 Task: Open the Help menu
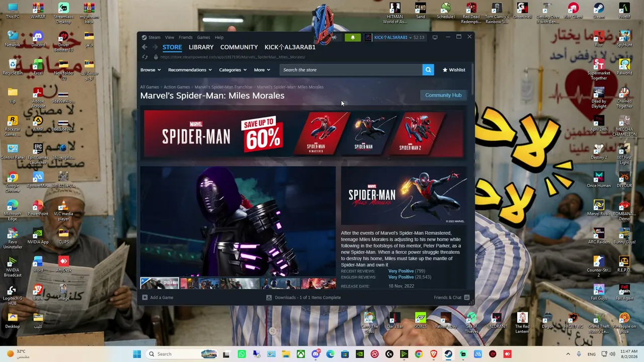tap(219, 37)
